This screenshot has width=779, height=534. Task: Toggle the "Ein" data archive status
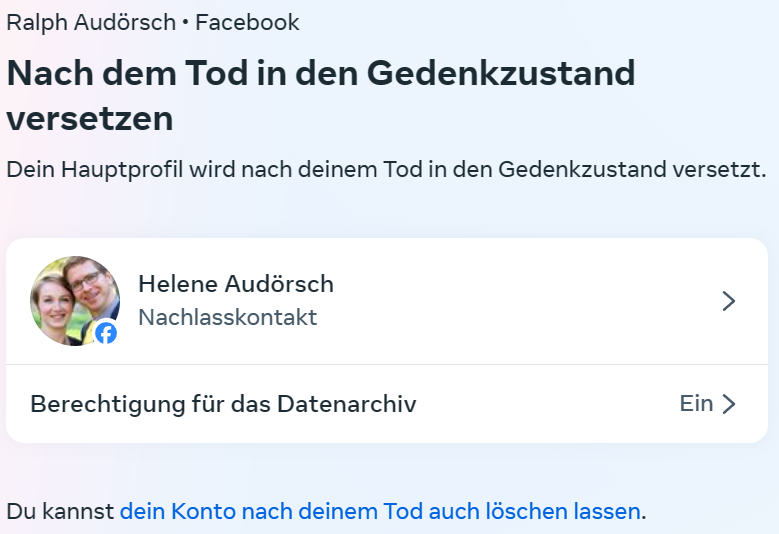pos(696,404)
